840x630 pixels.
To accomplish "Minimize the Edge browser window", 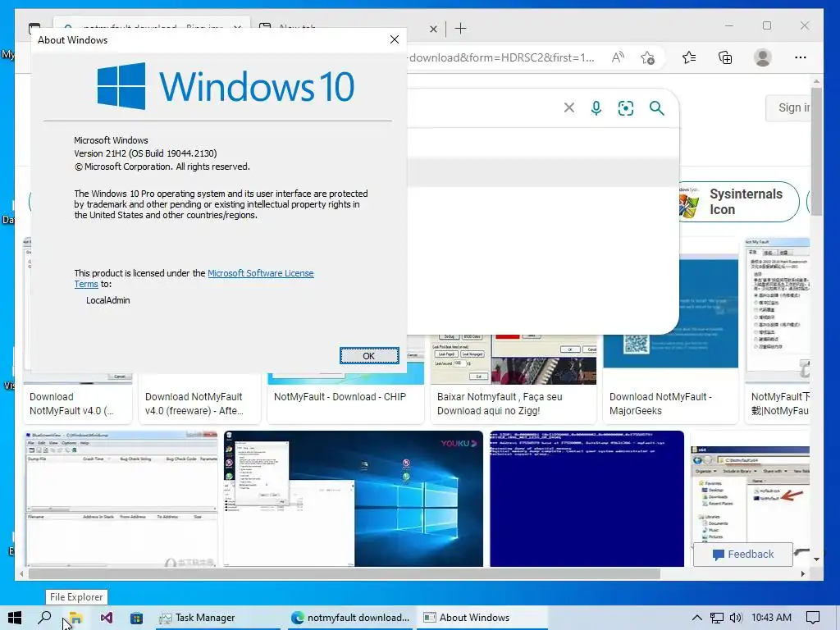I will pos(729,25).
